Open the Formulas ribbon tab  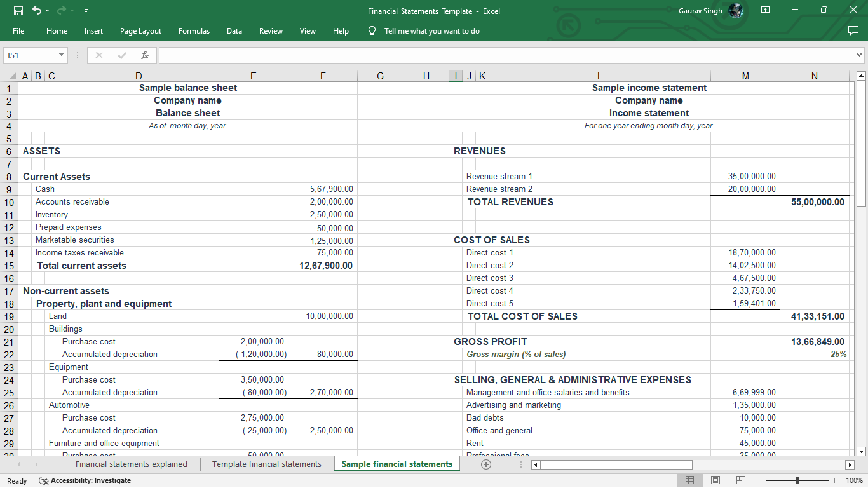point(194,30)
